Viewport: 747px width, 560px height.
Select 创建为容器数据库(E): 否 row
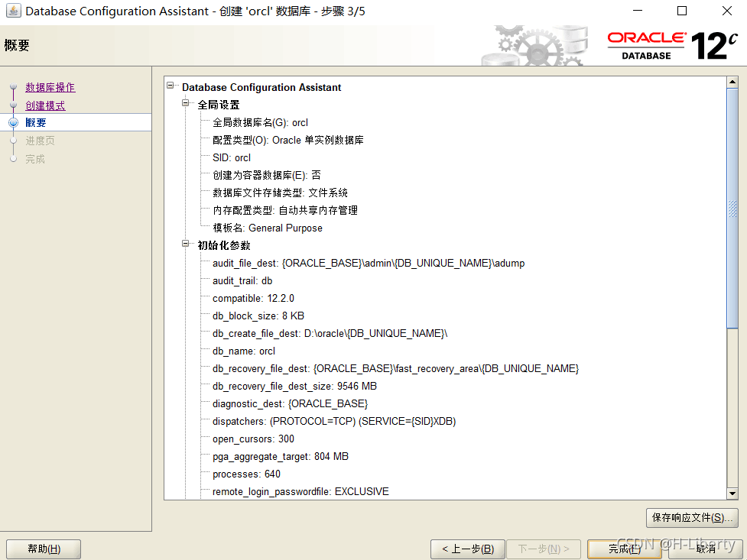[x=266, y=175]
